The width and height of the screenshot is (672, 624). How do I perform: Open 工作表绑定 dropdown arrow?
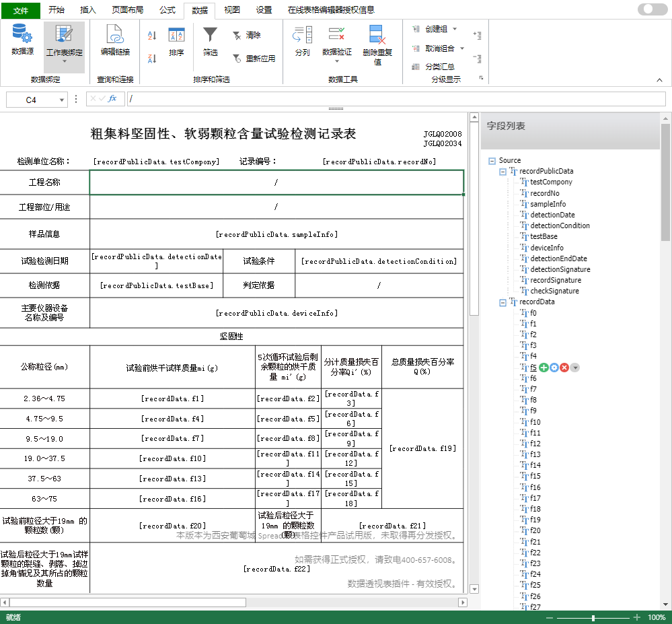point(65,62)
